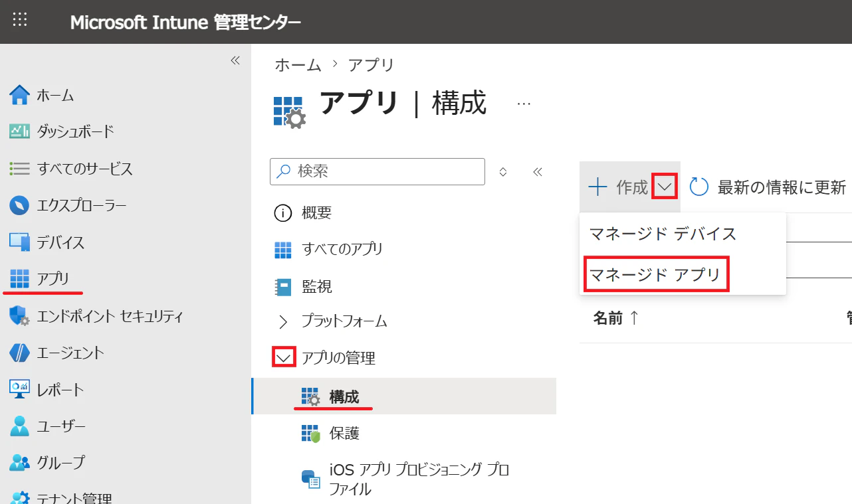Click the アプリ breadcrumb link
The image size is (852, 504).
pos(372,65)
